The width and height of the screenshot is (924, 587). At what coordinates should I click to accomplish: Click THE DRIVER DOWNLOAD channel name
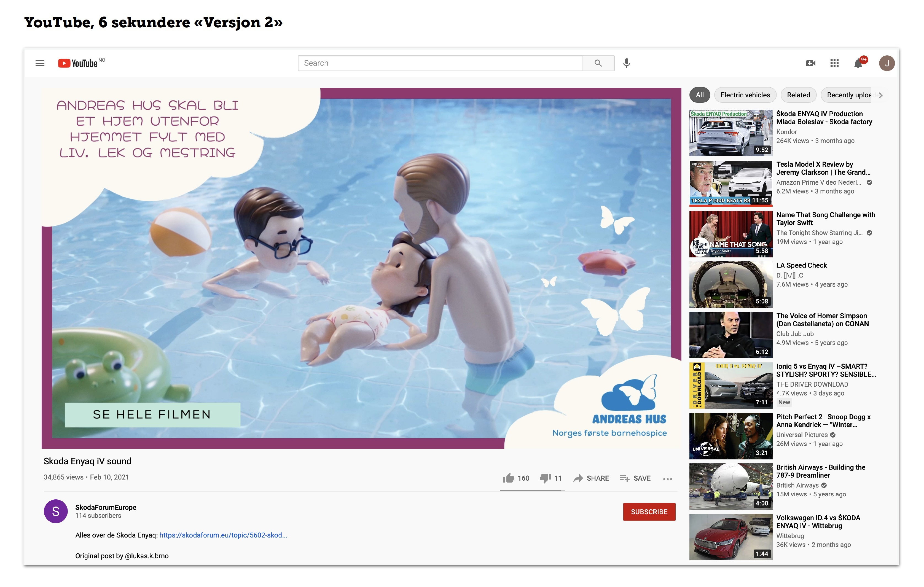tap(812, 384)
